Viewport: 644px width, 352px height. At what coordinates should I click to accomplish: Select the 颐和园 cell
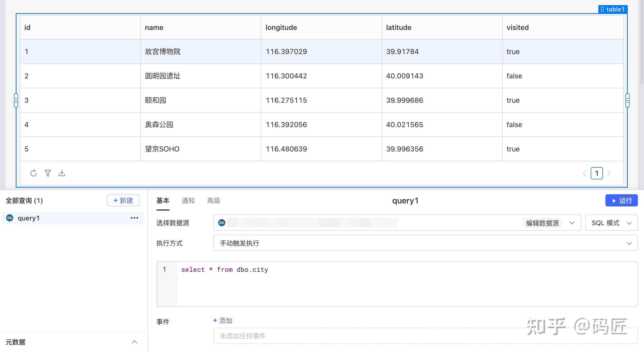(201, 100)
